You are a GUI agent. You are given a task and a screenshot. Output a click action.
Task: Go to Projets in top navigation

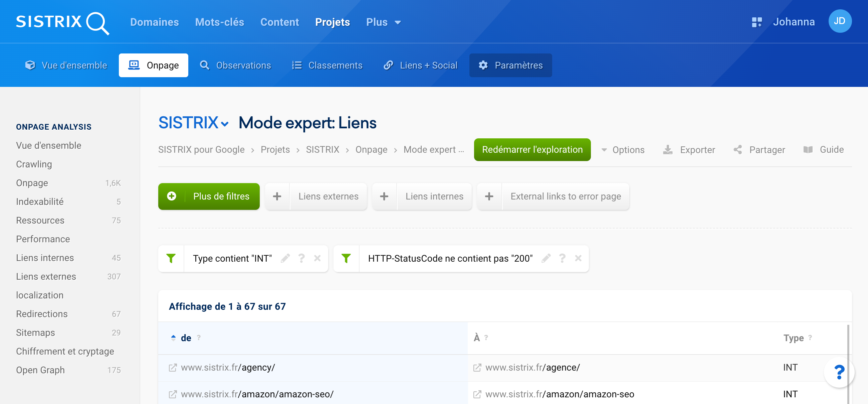[332, 22]
